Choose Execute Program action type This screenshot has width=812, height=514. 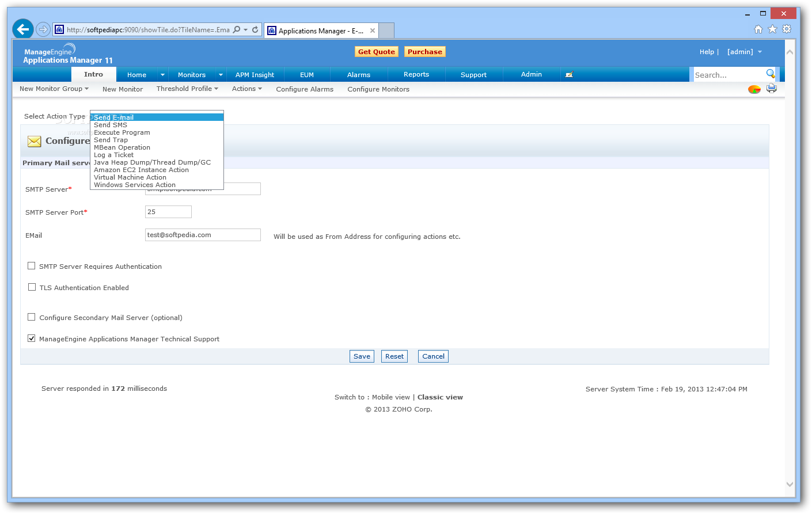(x=157, y=132)
